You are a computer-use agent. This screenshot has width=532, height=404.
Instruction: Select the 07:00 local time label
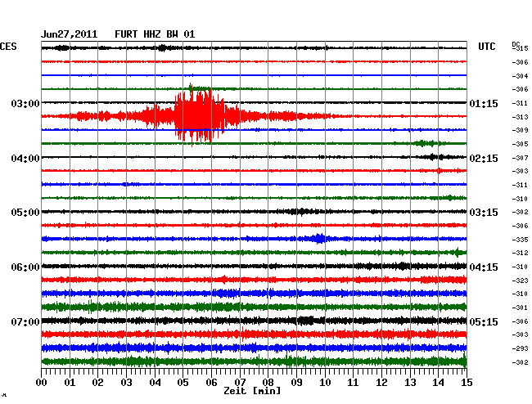25,321
